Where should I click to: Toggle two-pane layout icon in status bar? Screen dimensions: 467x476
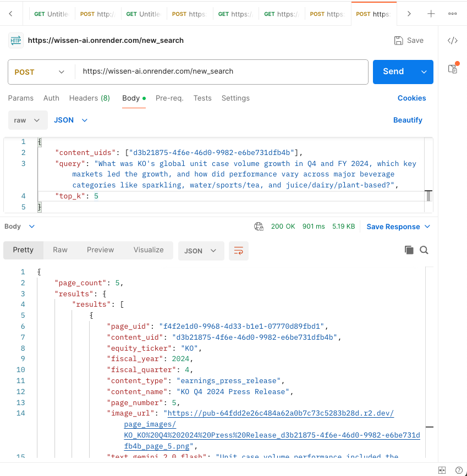click(442, 470)
